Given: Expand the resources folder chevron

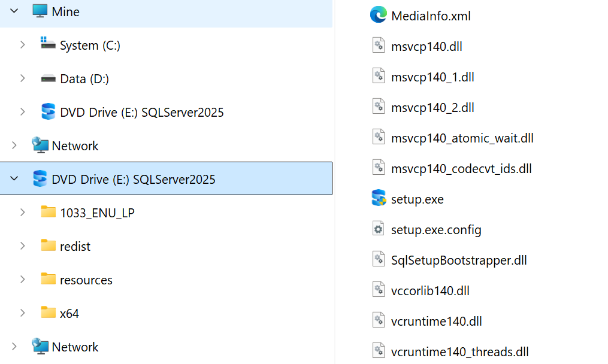Looking at the screenshot, I should click(22, 280).
